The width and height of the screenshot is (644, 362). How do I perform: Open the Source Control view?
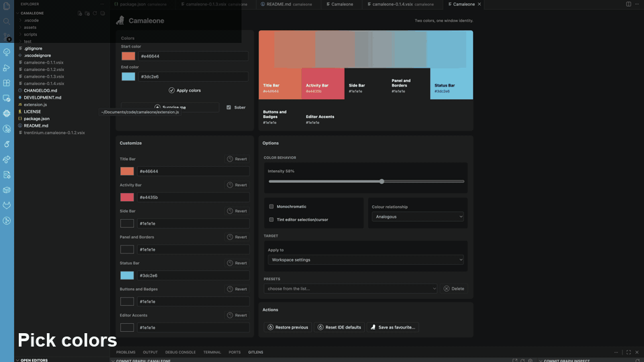tap(7, 37)
